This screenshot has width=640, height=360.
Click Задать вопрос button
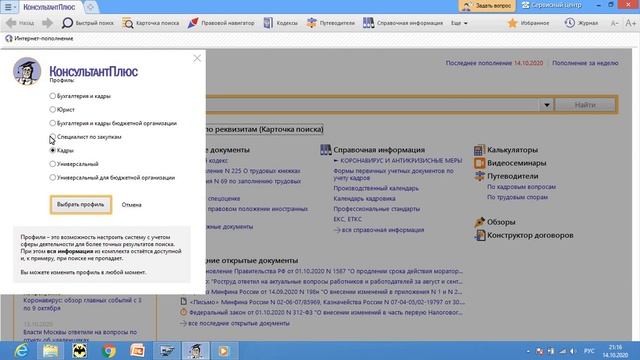(487, 6)
